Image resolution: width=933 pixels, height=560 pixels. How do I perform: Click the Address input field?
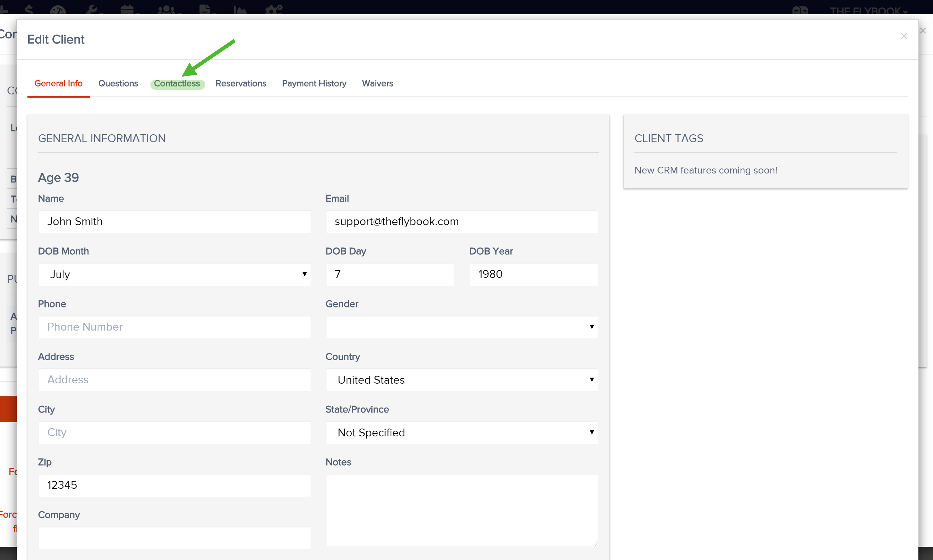(175, 380)
